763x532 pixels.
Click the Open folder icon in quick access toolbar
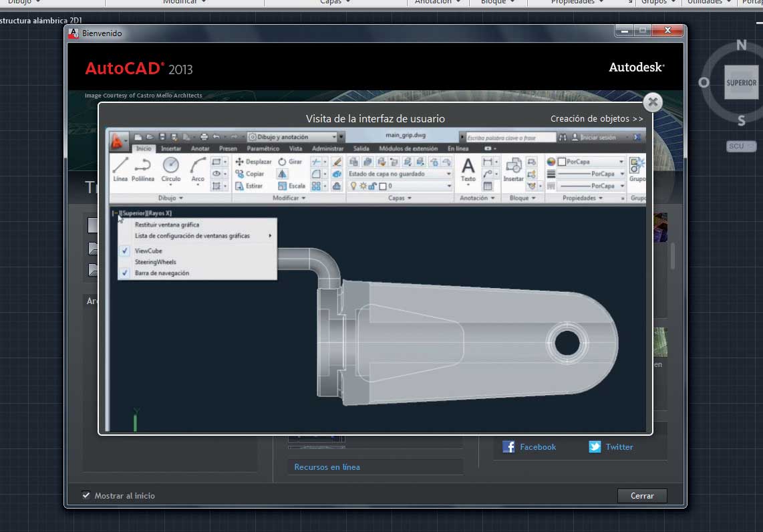150,137
